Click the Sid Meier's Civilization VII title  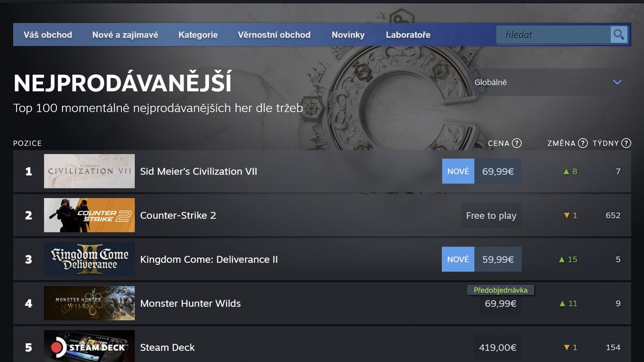199,171
